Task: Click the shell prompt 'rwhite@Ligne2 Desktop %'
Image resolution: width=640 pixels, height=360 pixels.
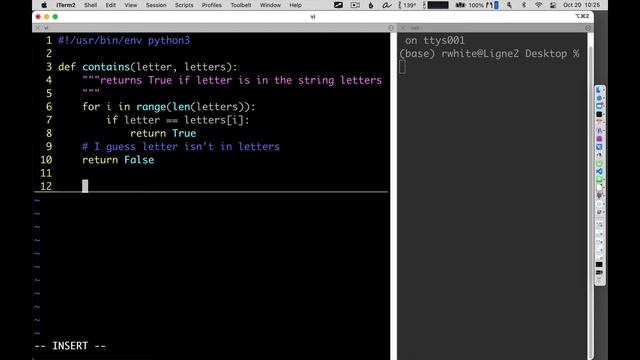Action: [510, 54]
